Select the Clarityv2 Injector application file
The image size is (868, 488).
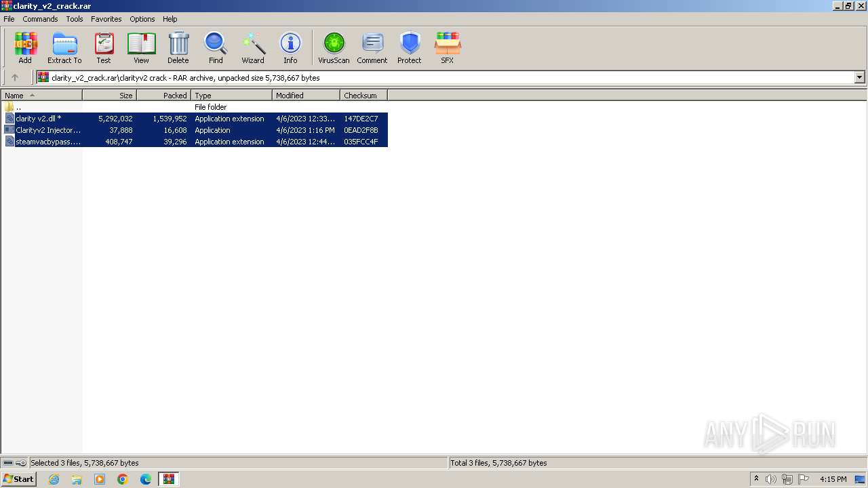tap(195, 130)
